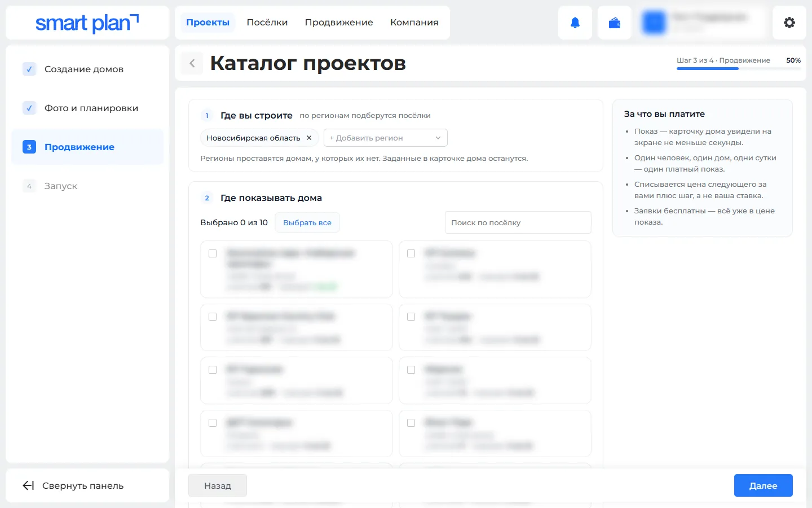Screen dimensions: 812x508
Task: Switch to the Посёлки tab
Action: click(x=267, y=23)
